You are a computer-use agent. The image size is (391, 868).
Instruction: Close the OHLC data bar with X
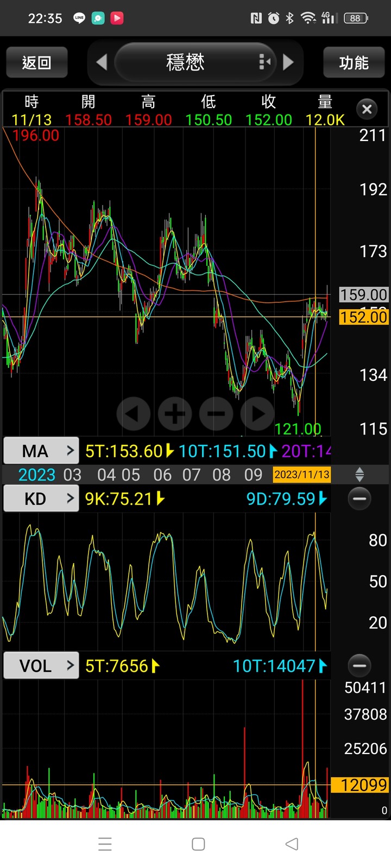pyautogui.click(x=367, y=110)
